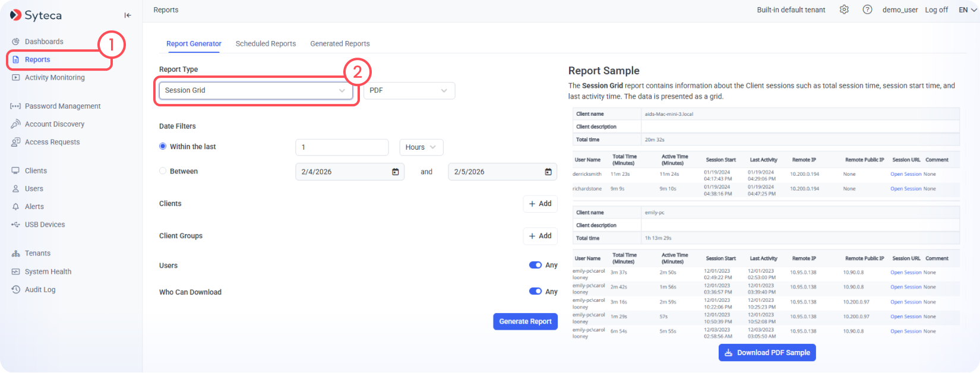
Task: Collapse the sidebar with the arrow icon
Action: [x=128, y=15]
